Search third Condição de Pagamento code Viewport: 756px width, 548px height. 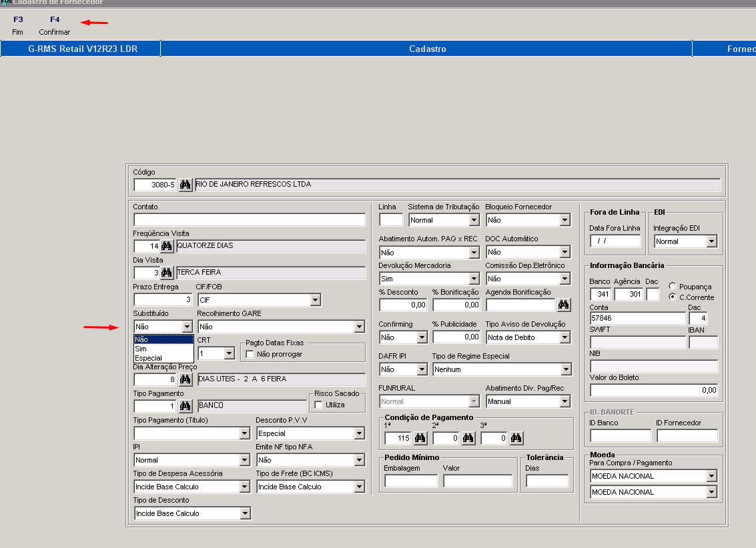[x=516, y=438]
